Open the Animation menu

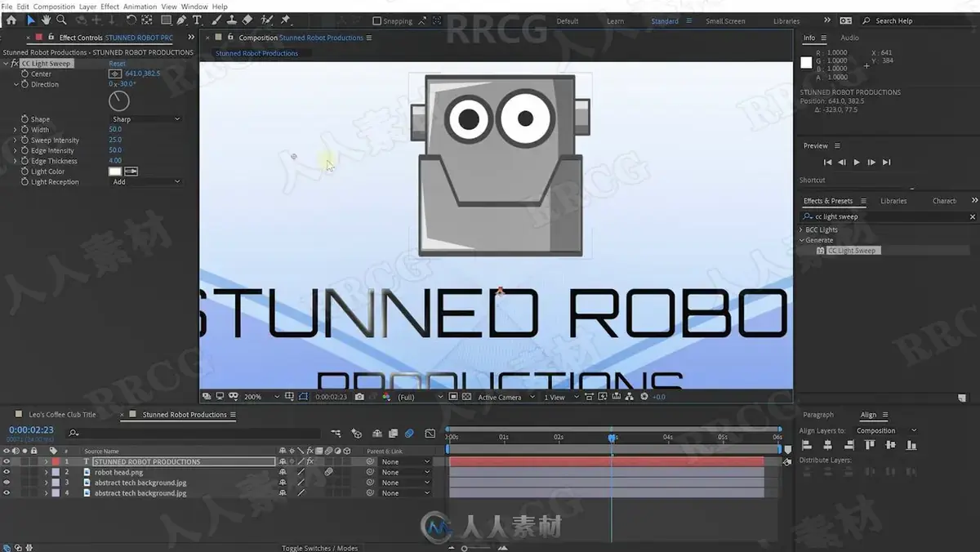click(140, 7)
